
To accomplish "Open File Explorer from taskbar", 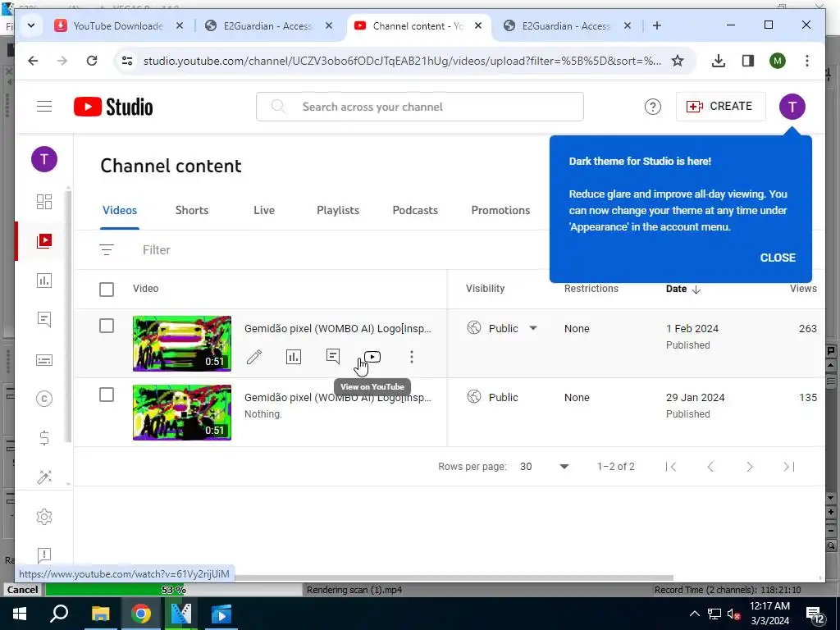I will tap(100, 614).
